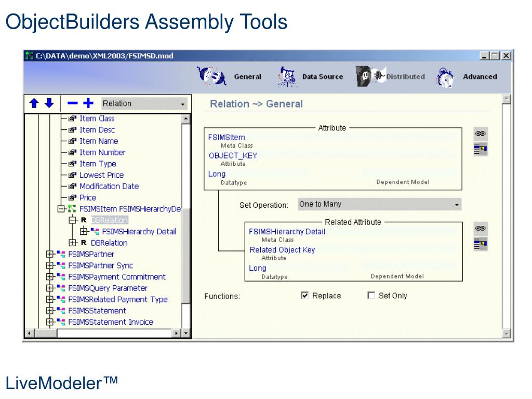Expand the FSIMSHierarchy Detail node

(84, 231)
